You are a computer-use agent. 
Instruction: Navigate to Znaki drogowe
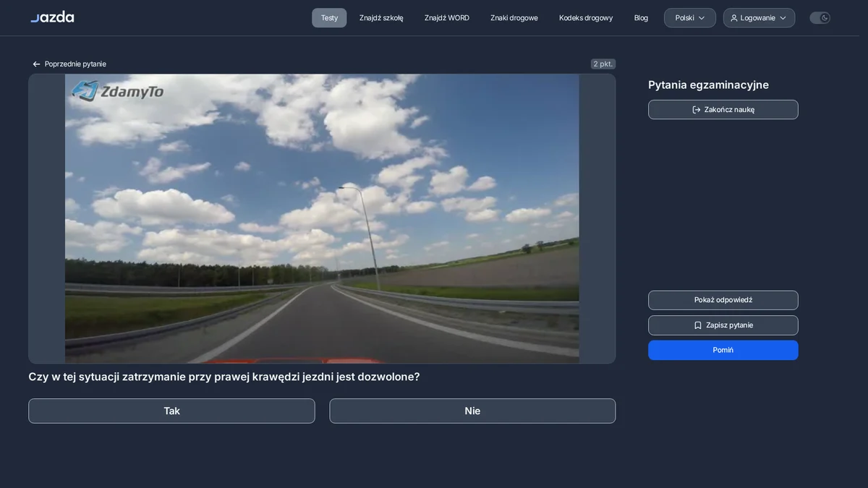[x=514, y=18]
